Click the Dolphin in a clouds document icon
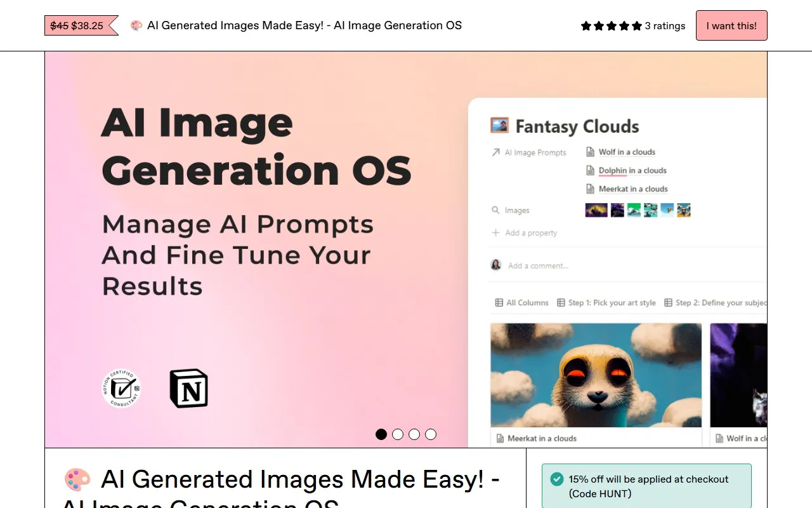 [x=591, y=170]
